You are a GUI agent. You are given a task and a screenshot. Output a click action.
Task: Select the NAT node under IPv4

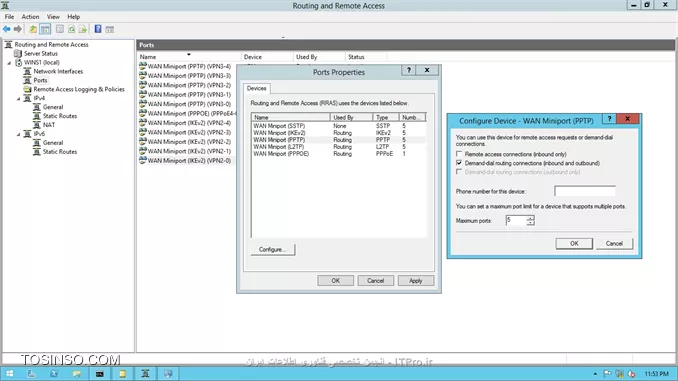pyautogui.click(x=49, y=125)
